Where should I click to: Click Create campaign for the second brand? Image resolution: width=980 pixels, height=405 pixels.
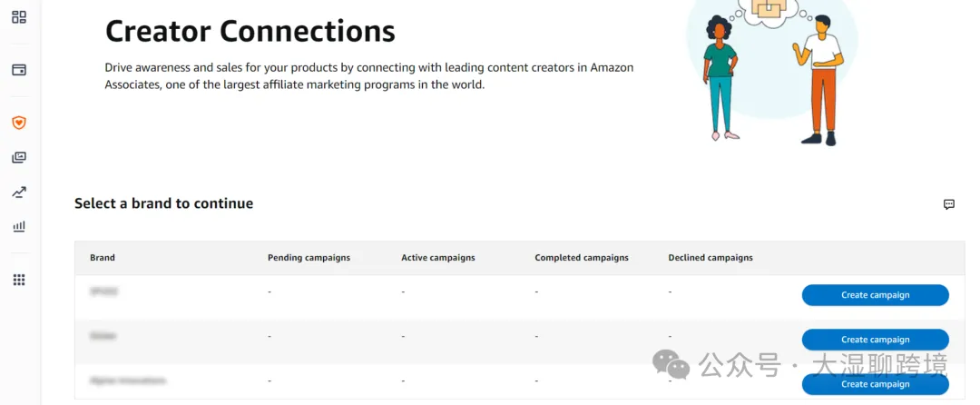pyautogui.click(x=875, y=340)
